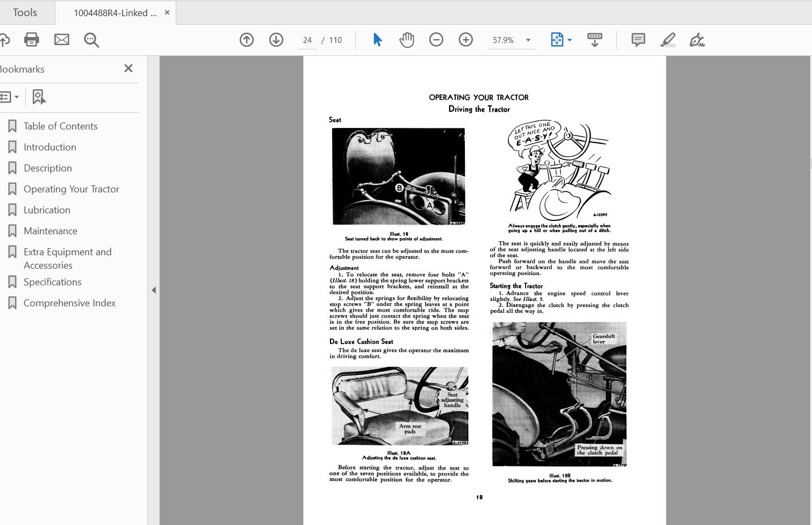Open the Sign document pen tool
This screenshot has width=812, height=525.
697,40
